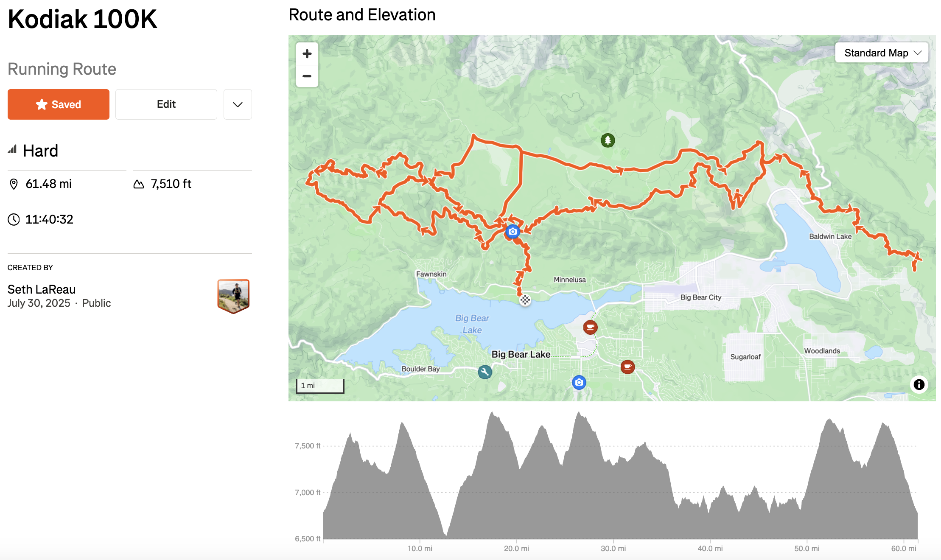The height and width of the screenshot is (560, 941).
Task: Click the elevation icon beside 7,510 ft
Action: (140, 184)
